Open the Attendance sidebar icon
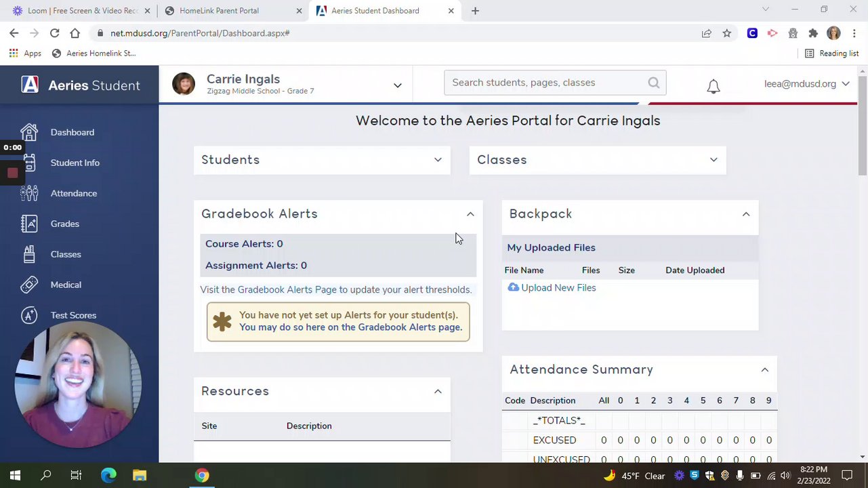Viewport: 868px width, 488px height. (29, 193)
